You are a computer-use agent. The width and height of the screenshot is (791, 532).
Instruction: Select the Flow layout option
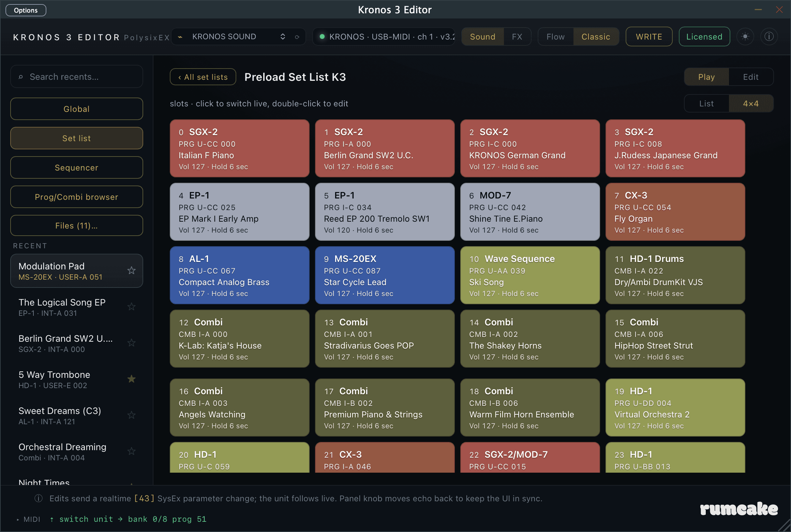click(x=556, y=36)
